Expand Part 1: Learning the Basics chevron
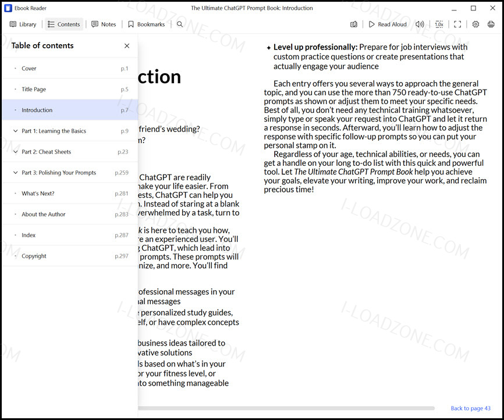Image resolution: width=504 pixels, height=420 pixels. point(15,131)
